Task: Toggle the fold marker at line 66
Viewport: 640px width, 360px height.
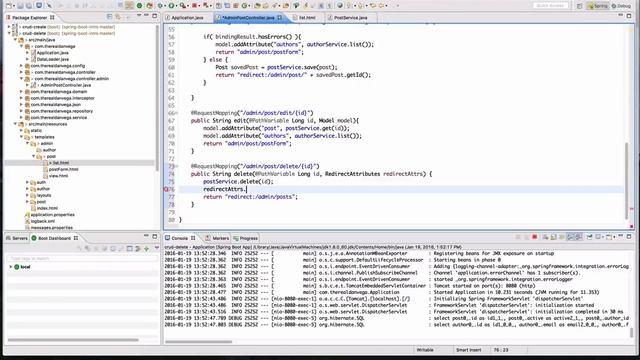Action: click(x=176, y=113)
